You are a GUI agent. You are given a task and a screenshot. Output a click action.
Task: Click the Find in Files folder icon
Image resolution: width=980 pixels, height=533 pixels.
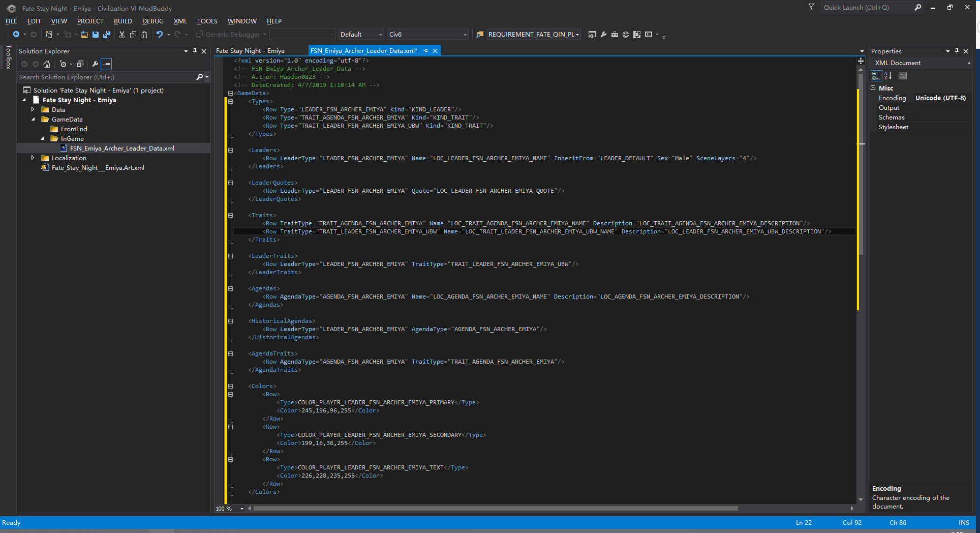click(480, 35)
